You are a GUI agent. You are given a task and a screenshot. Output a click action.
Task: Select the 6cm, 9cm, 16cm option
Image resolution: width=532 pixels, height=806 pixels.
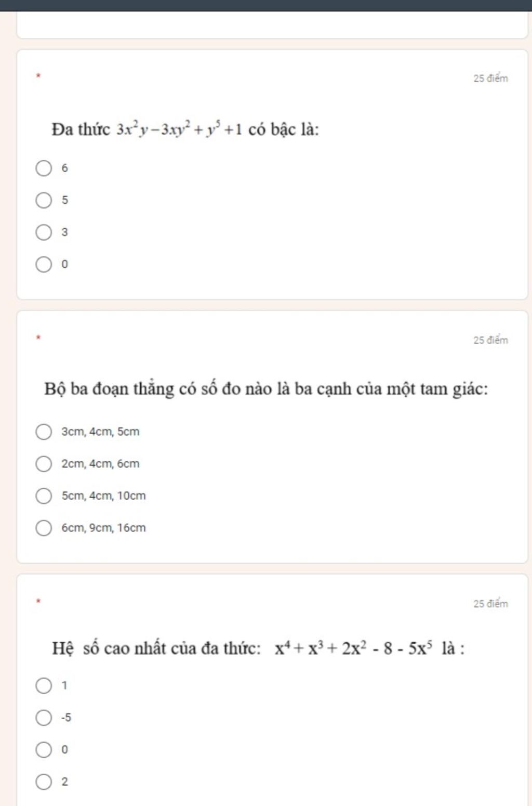[44, 528]
